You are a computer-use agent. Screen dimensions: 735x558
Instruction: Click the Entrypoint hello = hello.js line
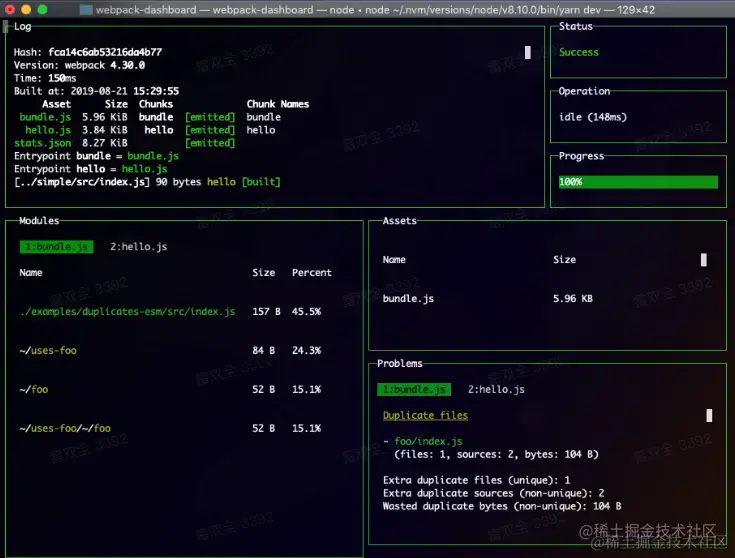click(91, 169)
